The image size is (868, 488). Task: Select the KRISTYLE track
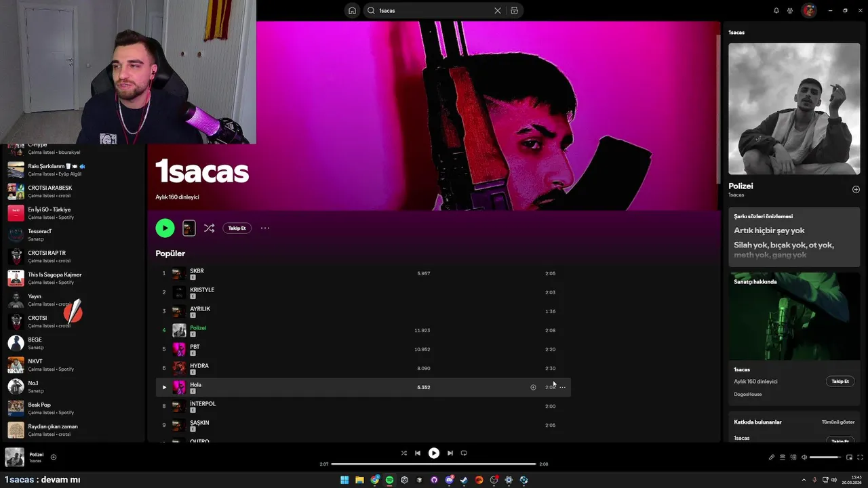(363, 292)
